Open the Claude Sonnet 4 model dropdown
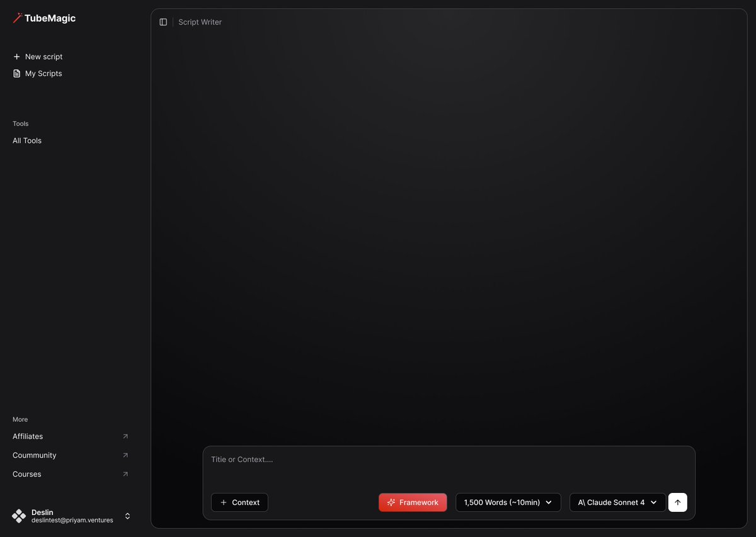This screenshot has width=756, height=537. coord(617,502)
